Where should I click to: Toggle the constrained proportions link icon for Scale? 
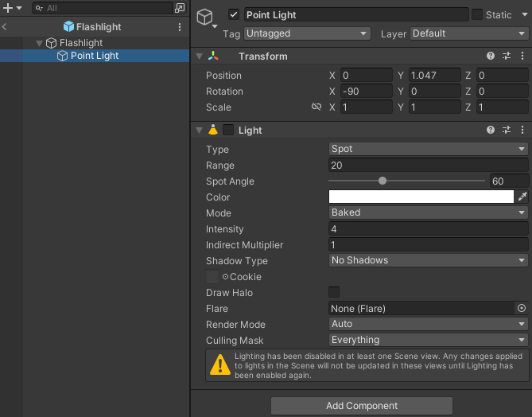coord(316,107)
